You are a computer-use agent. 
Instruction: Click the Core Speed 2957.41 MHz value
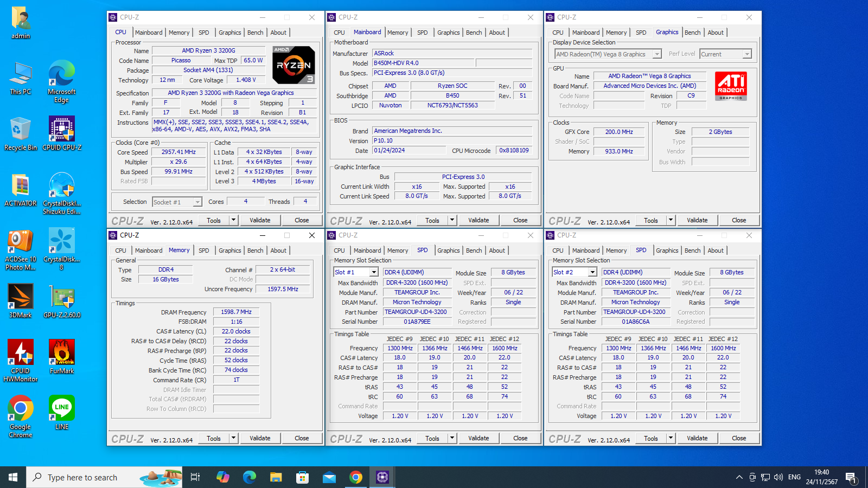(x=178, y=152)
